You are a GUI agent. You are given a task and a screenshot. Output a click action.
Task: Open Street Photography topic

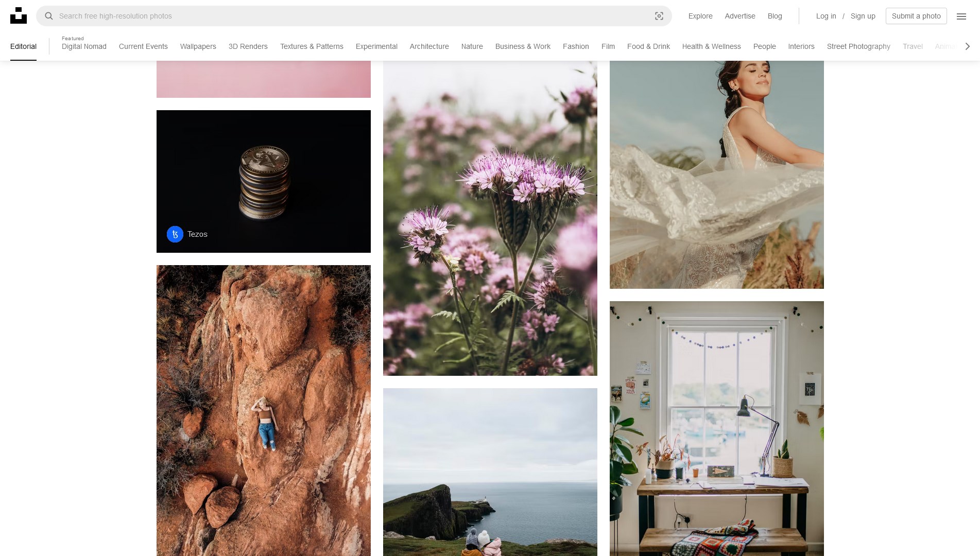(858, 46)
